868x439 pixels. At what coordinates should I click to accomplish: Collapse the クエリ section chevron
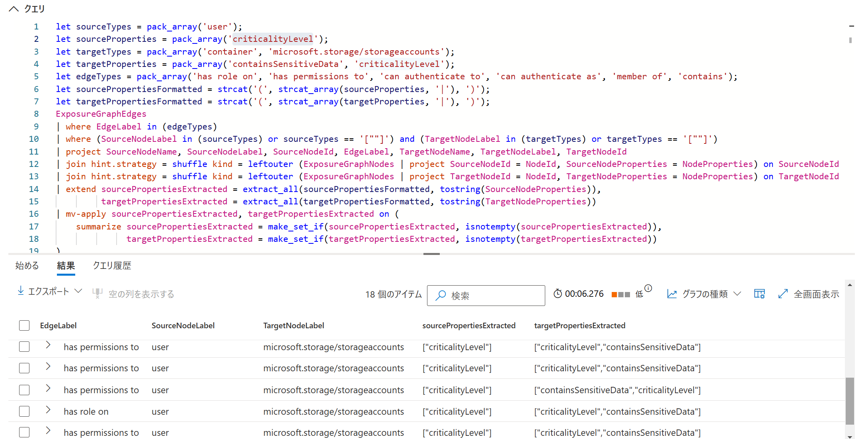14,9
